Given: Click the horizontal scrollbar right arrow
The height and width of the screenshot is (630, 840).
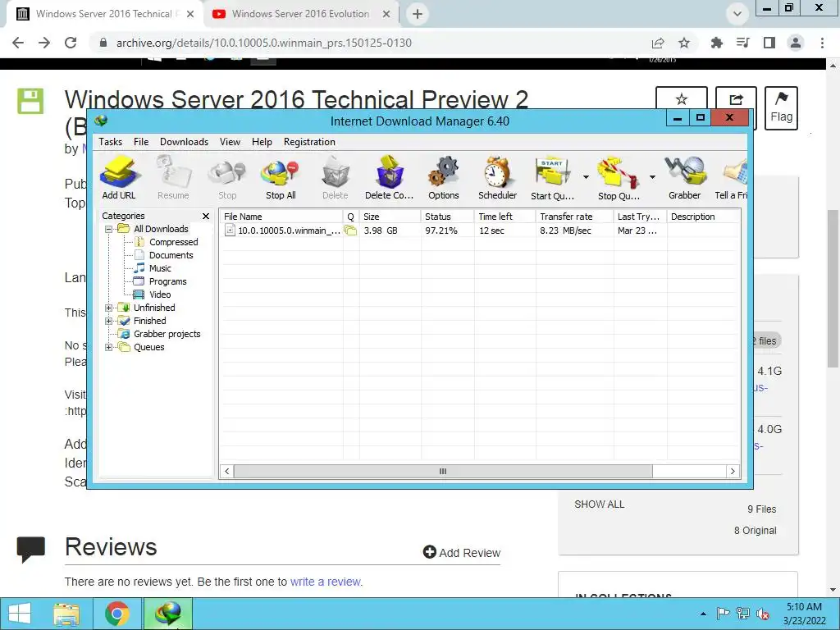Looking at the screenshot, I should click(x=733, y=472).
